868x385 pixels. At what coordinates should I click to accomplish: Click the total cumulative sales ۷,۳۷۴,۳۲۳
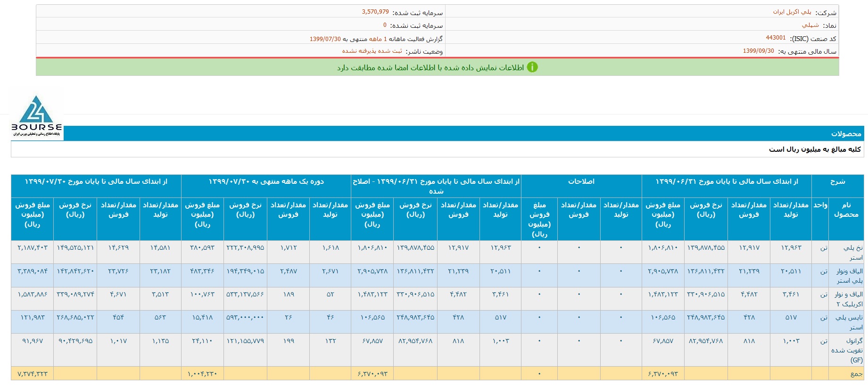33,374
